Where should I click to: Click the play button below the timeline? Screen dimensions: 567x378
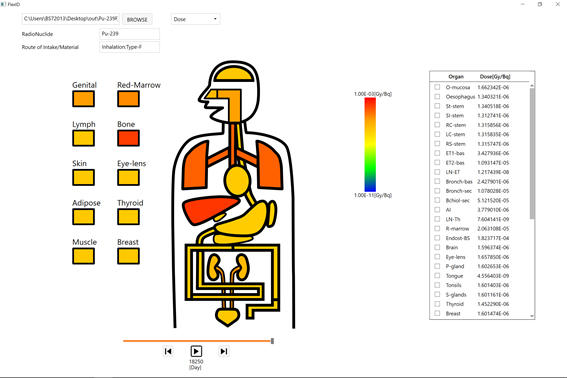[x=196, y=351]
